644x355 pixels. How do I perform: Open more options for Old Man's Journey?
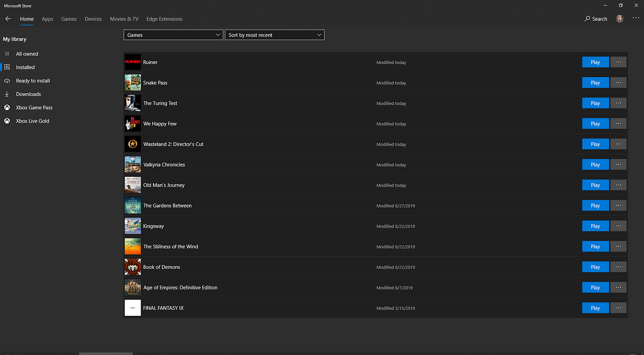pos(618,185)
